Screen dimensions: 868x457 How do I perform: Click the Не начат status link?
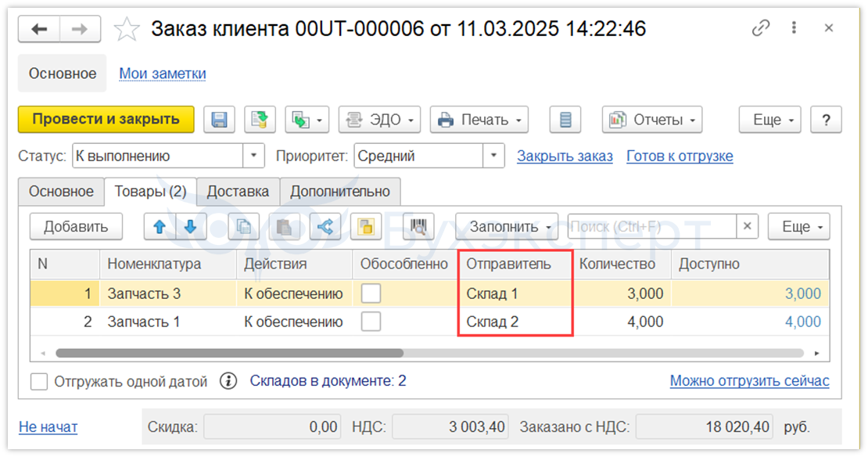point(48,427)
